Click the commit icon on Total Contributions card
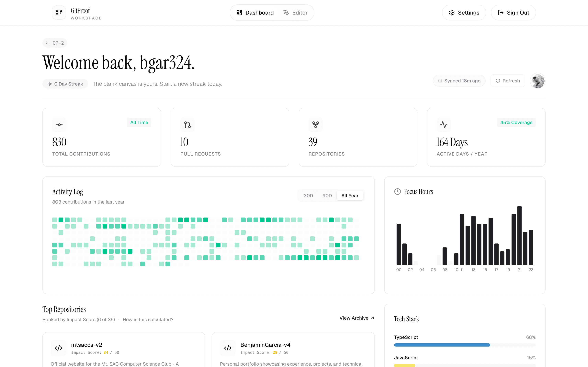The image size is (588, 367). [x=59, y=124]
